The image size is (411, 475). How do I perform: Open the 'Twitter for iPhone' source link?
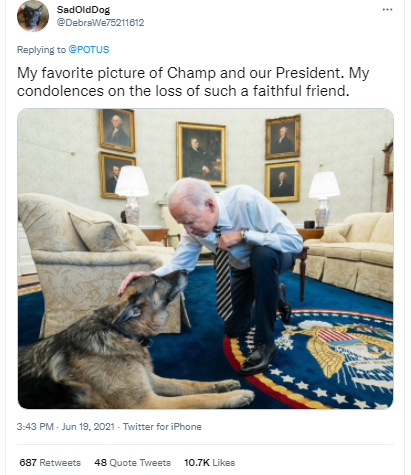(162, 426)
